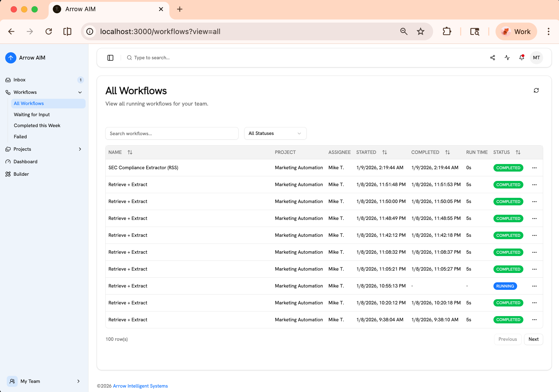The image size is (559, 392).
Task: Collapse the Workflows sidebar section
Action: click(80, 92)
